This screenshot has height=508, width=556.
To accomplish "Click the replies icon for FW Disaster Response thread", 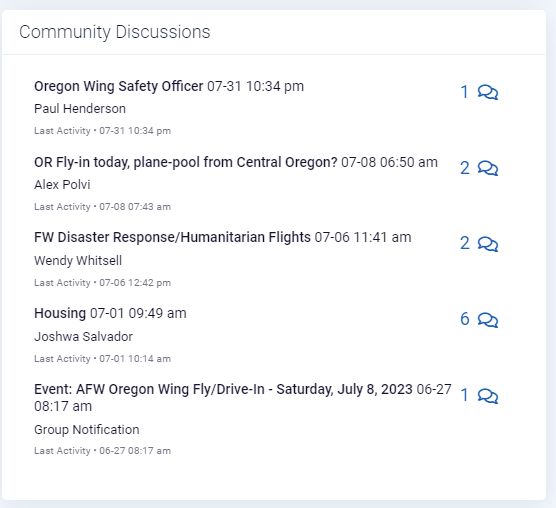I will pyautogui.click(x=488, y=244).
